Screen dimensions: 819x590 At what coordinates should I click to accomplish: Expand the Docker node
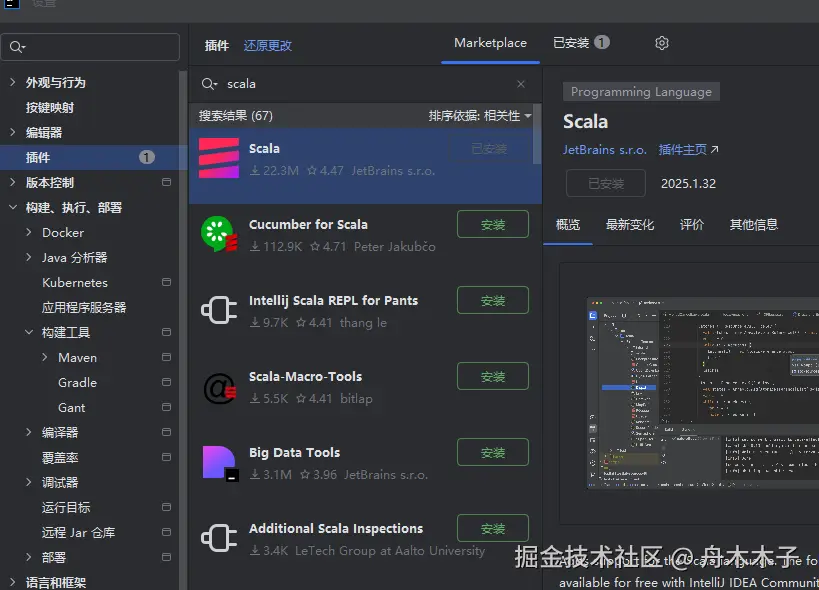click(29, 232)
